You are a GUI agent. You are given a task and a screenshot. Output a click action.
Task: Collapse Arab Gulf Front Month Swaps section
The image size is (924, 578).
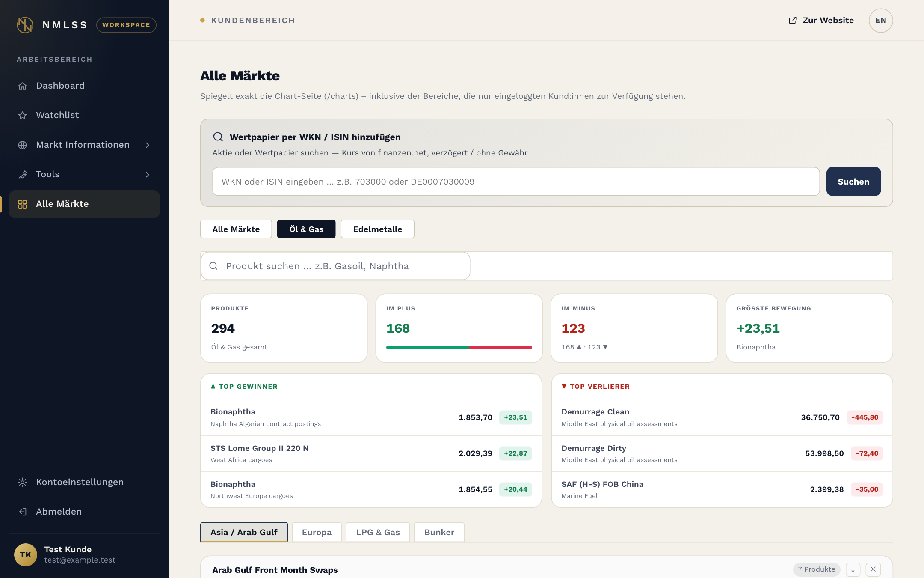click(853, 569)
